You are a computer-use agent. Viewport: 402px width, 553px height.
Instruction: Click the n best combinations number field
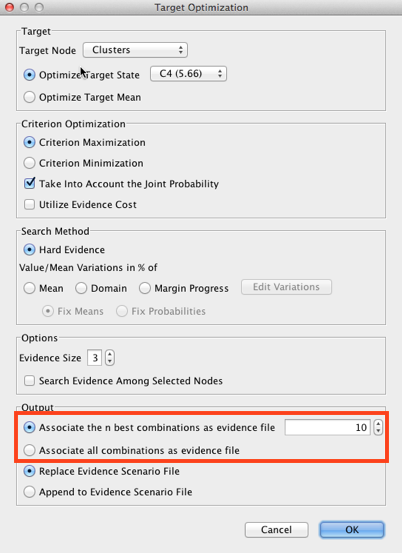(328, 427)
